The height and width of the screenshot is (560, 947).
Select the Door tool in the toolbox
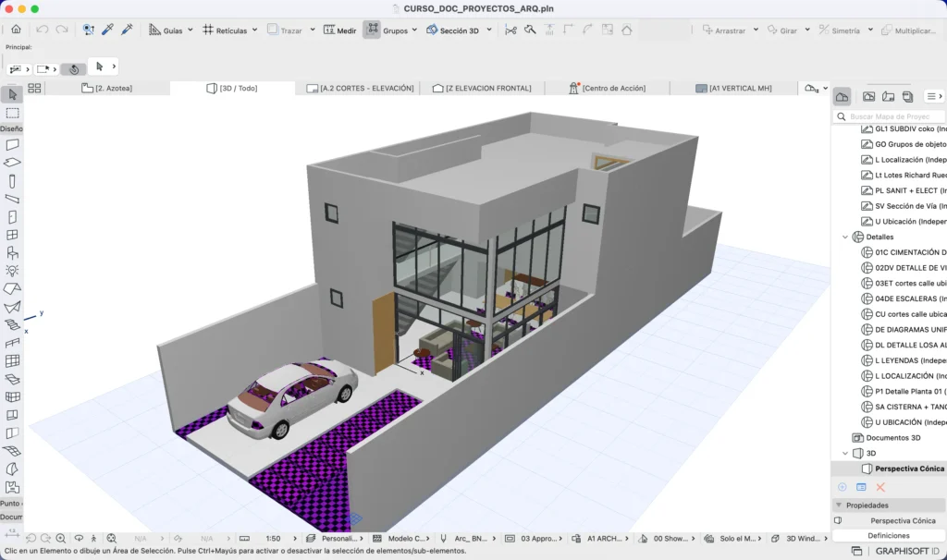tap(12, 216)
